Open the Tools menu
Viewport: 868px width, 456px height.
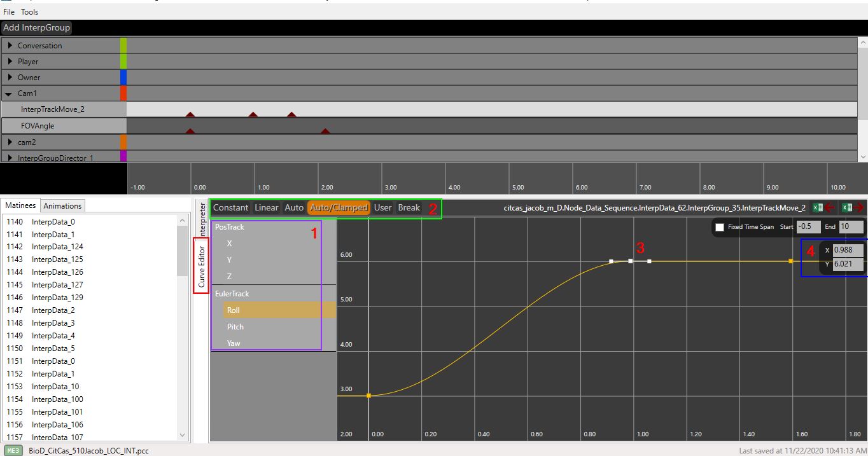[x=29, y=12]
